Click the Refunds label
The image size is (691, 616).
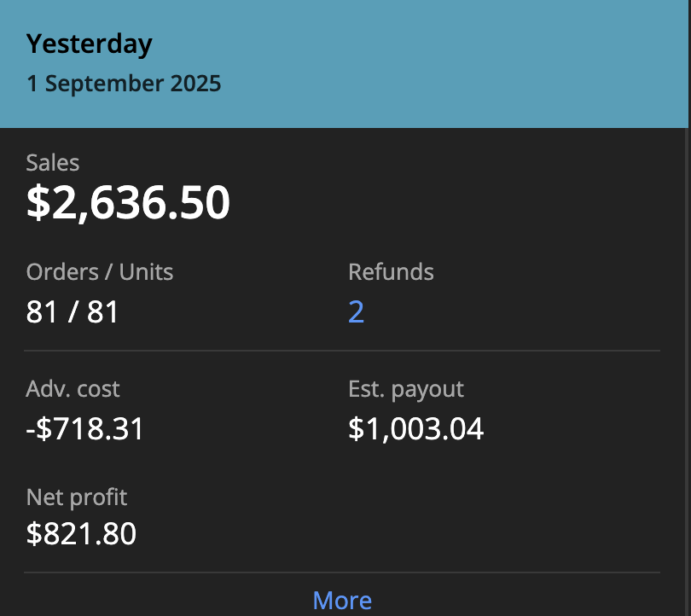pyautogui.click(x=391, y=272)
